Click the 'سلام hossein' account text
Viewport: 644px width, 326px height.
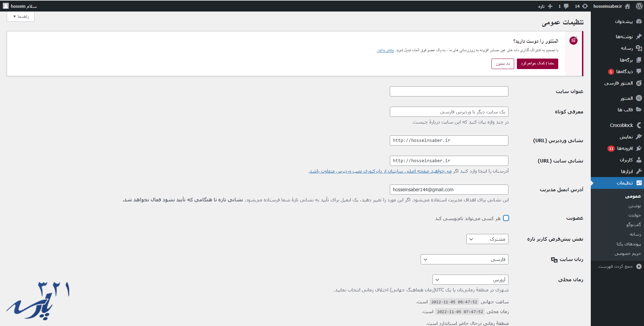[x=24, y=6]
